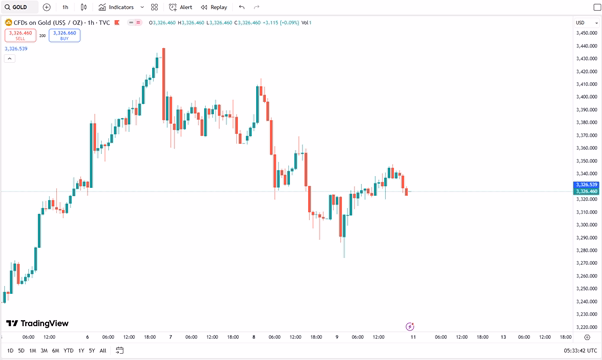Start bar Replay mode
This screenshot has height=360, width=602.
pos(214,7)
